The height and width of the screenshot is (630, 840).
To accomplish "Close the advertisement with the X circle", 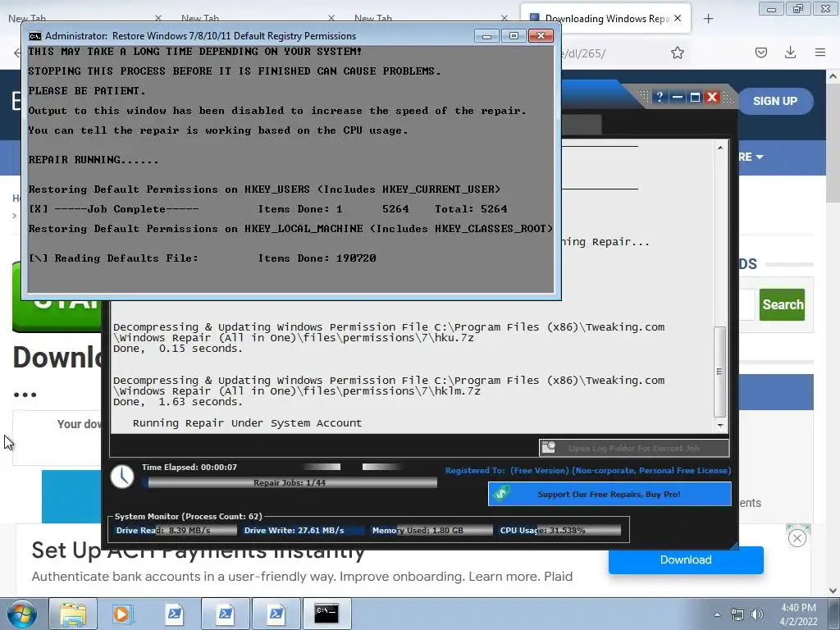I will [x=797, y=538].
